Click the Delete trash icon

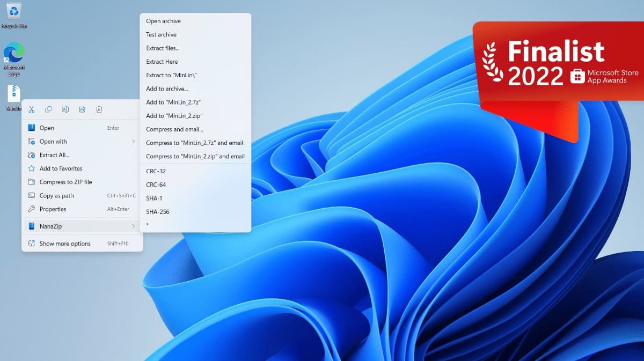99,109
